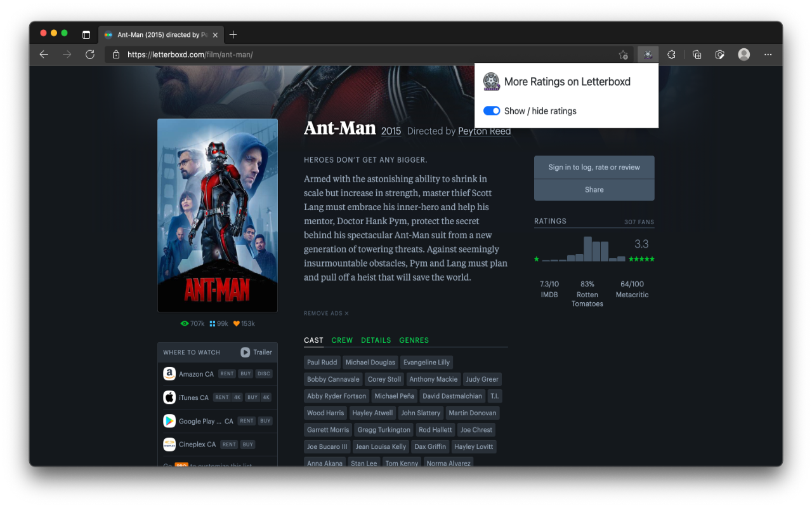Open cast member Martin Donovan
Image resolution: width=812 pixels, height=508 pixels.
click(473, 413)
